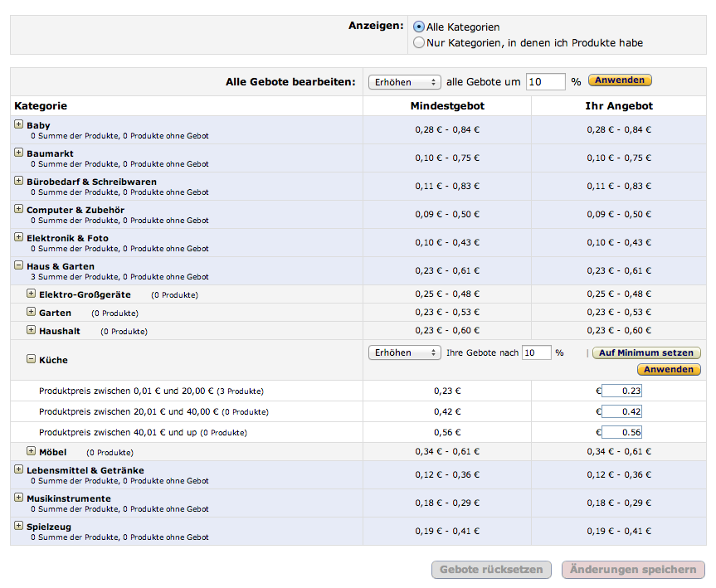The image size is (716, 588).
Task: Click Mindestgebot '0,10 € - 0,75 €' for Baumarkt
Action: pyautogui.click(x=447, y=158)
